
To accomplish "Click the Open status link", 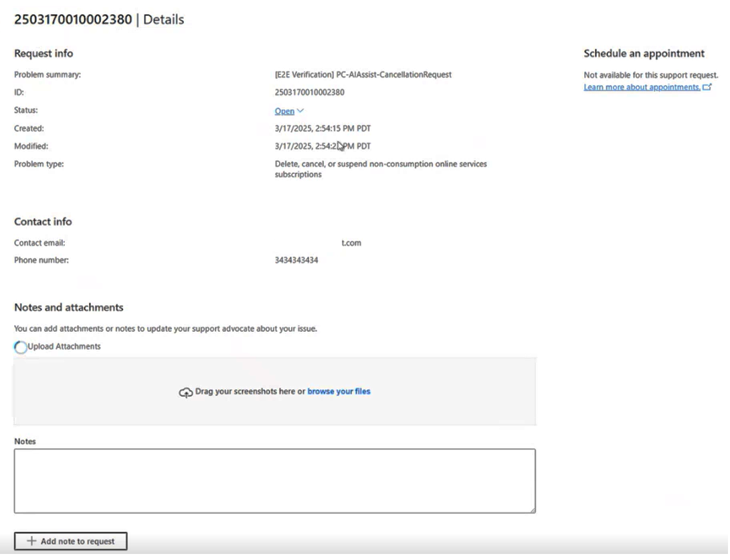I will click(284, 111).
